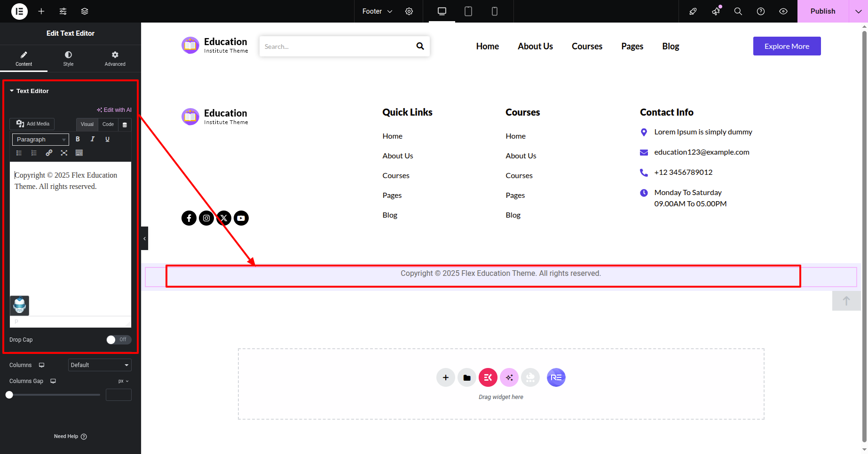Open the Help question mark icon
Screen dimensions: 868x454
pos(761,11)
